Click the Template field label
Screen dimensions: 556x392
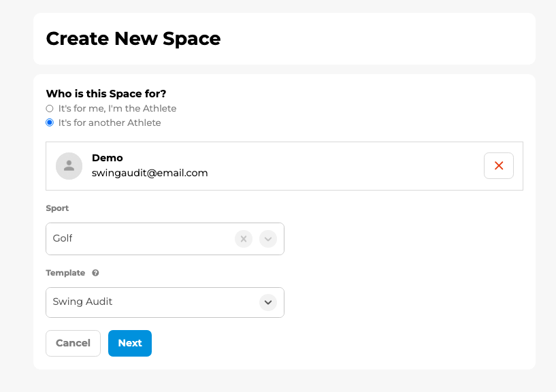[65, 273]
